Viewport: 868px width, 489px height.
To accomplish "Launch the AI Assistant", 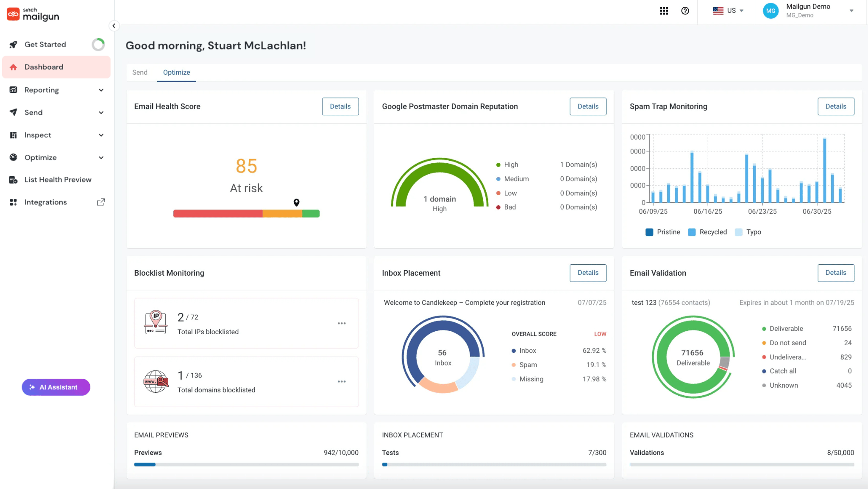I will 56,387.
